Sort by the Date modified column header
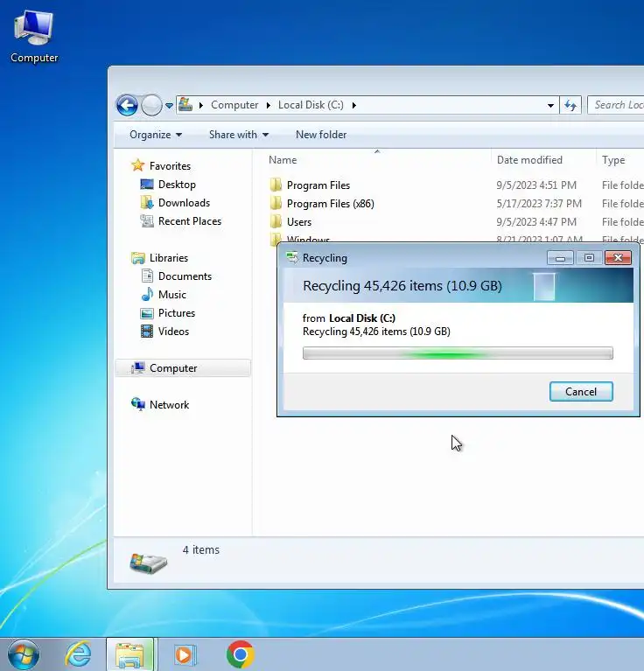 pos(529,160)
